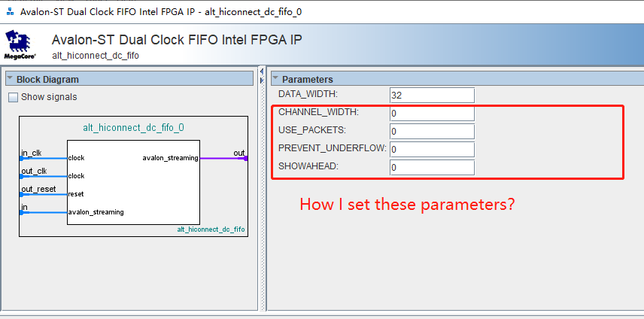Image resolution: width=644 pixels, height=319 pixels.
Task: Click the window title bar icon
Action: 11,11
